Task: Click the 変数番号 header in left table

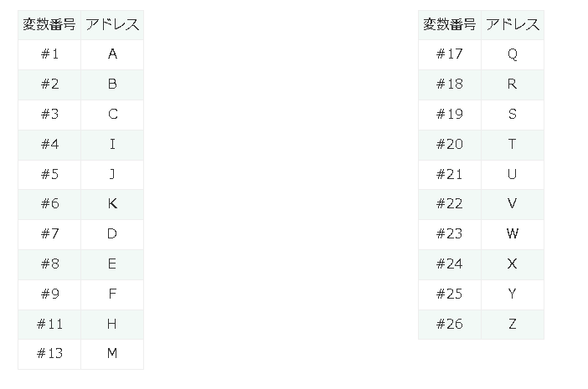Action: coord(49,24)
